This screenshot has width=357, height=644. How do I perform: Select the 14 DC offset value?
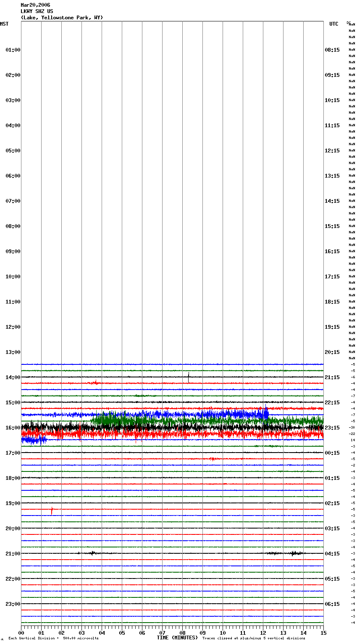353,440
